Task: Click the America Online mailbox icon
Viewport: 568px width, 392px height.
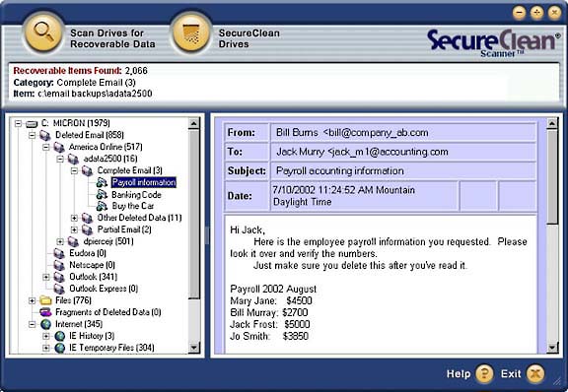Action: click(x=59, y=147)
